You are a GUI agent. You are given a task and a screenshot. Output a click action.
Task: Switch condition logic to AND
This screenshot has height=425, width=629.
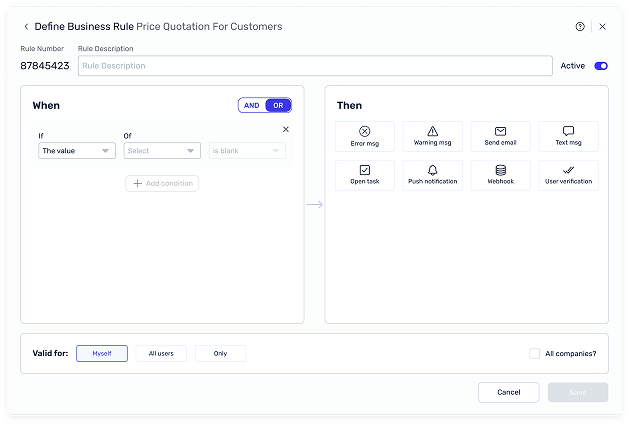click(252, 105)
